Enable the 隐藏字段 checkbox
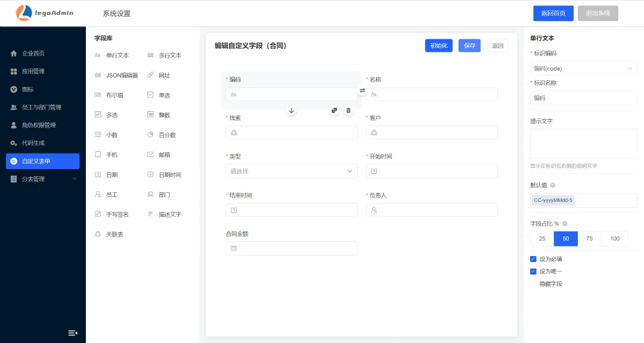Image resolution: width=644 pixels, height=343 pixels. click(533, 284)
